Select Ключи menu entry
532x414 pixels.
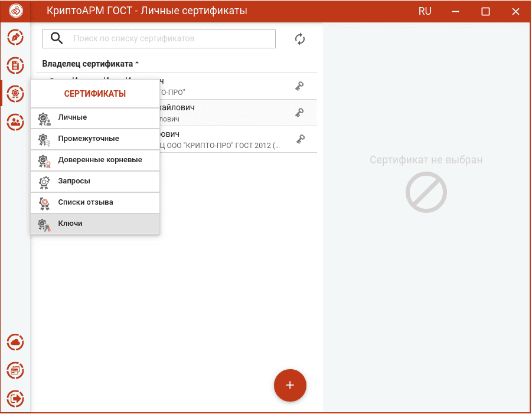coord(95,224)
